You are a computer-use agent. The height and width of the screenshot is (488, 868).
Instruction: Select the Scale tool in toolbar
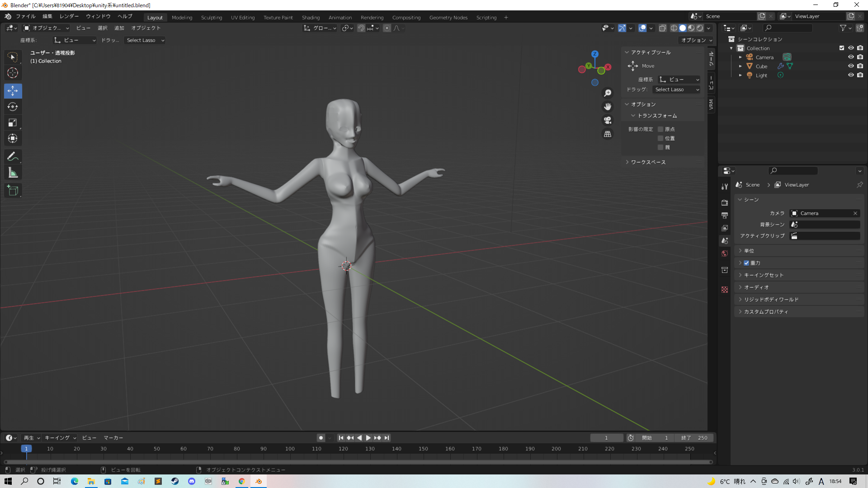point(13,123)
